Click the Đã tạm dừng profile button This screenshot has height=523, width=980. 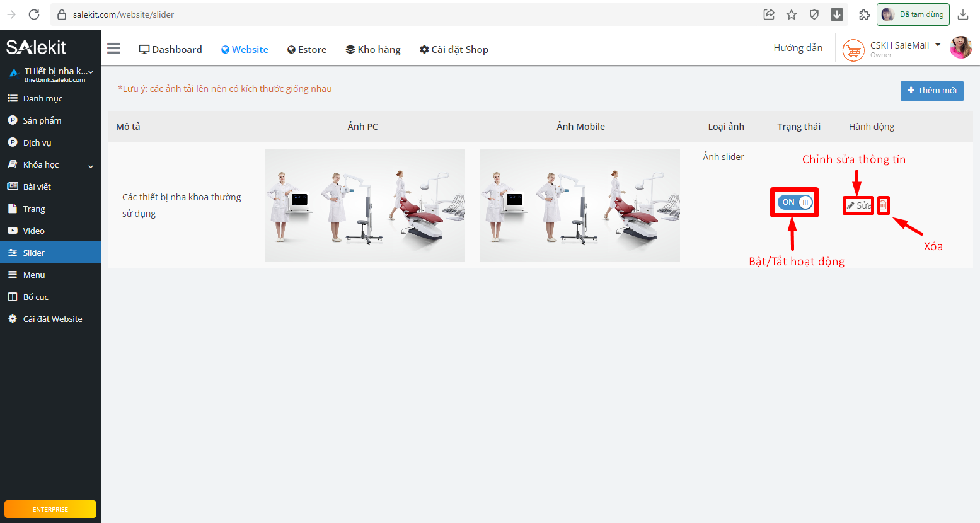point(913,14)
